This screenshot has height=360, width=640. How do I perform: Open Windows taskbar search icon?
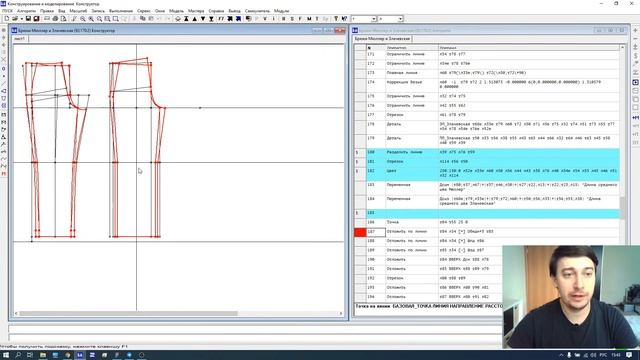click(x=18, y=355)
